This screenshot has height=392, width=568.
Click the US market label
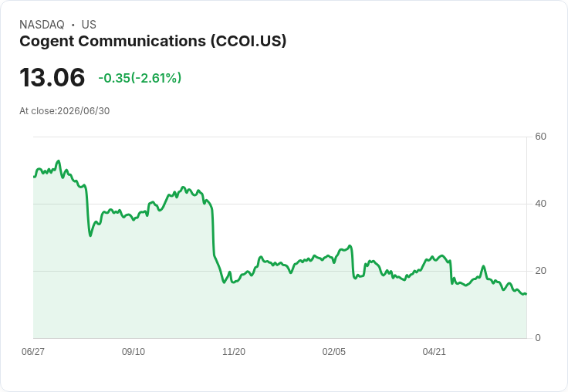point(89,25)
